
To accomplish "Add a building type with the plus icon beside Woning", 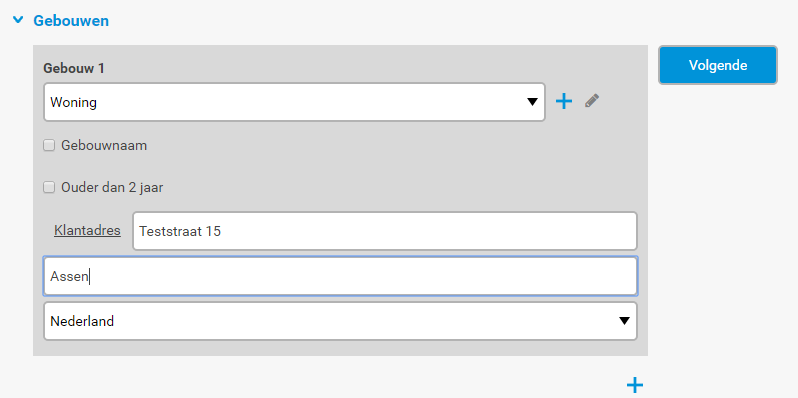I will click(x=563, y=102).
